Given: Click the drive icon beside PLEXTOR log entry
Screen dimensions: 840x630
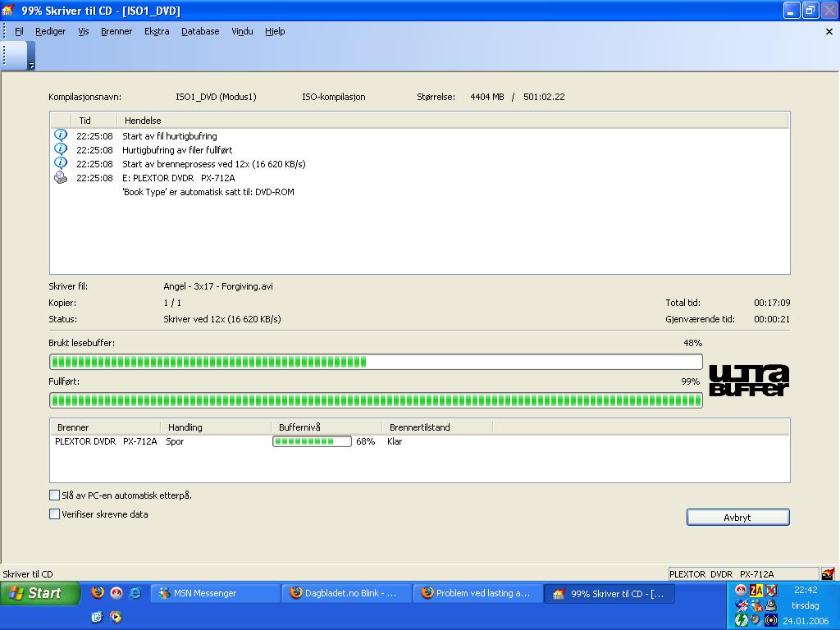Looking at the screenshot, I should (61, 177).
